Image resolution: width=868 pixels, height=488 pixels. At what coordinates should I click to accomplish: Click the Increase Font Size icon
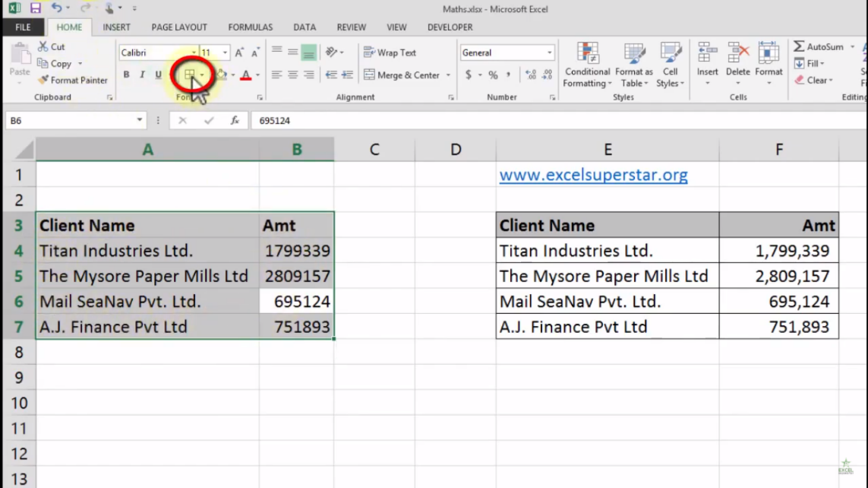[239, 52]
